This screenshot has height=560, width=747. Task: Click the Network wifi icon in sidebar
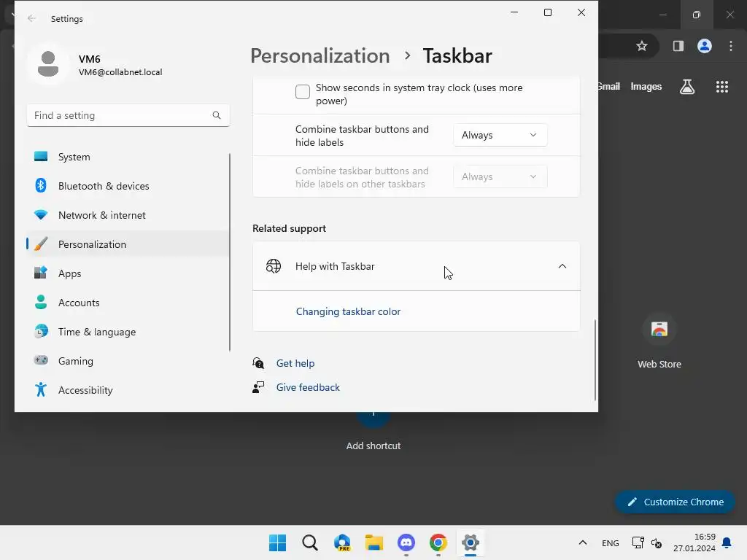[41, 215]
